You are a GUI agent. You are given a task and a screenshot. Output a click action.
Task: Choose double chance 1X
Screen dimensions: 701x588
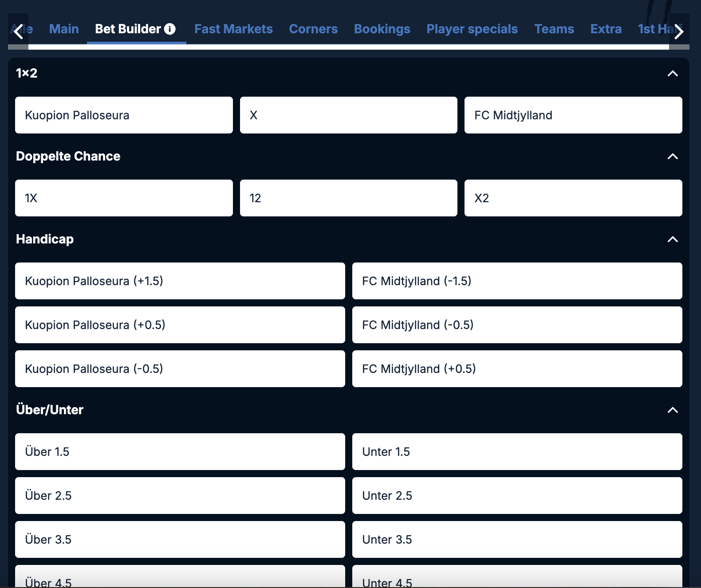click(x=124, y=198)
